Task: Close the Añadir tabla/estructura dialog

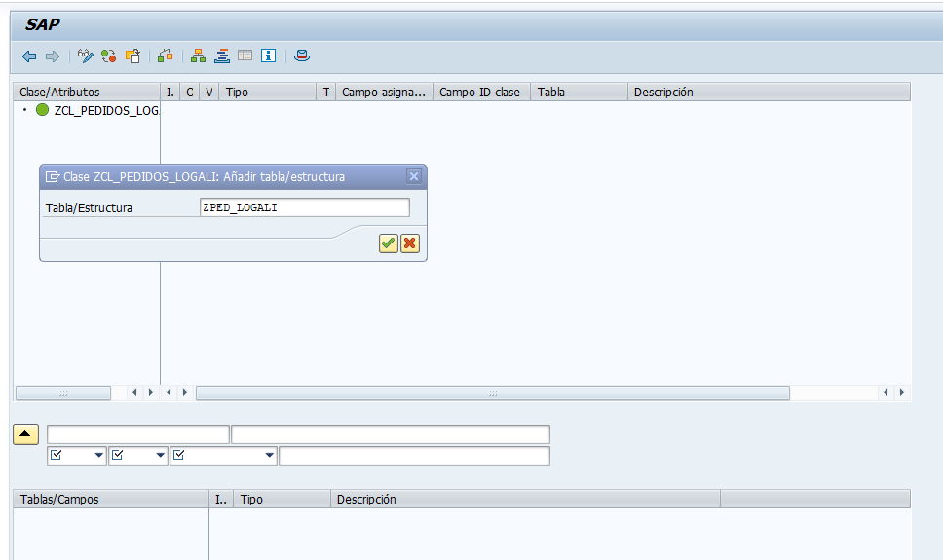Action: coord(414,176)
